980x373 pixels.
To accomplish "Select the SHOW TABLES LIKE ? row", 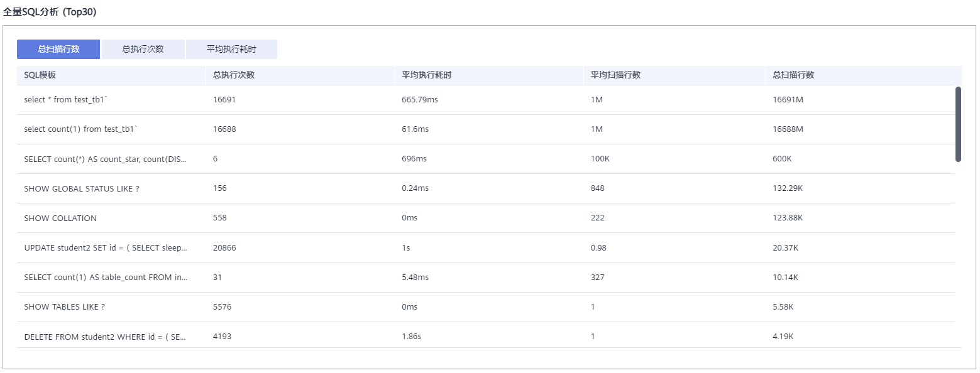I will [x=486, y=307].
